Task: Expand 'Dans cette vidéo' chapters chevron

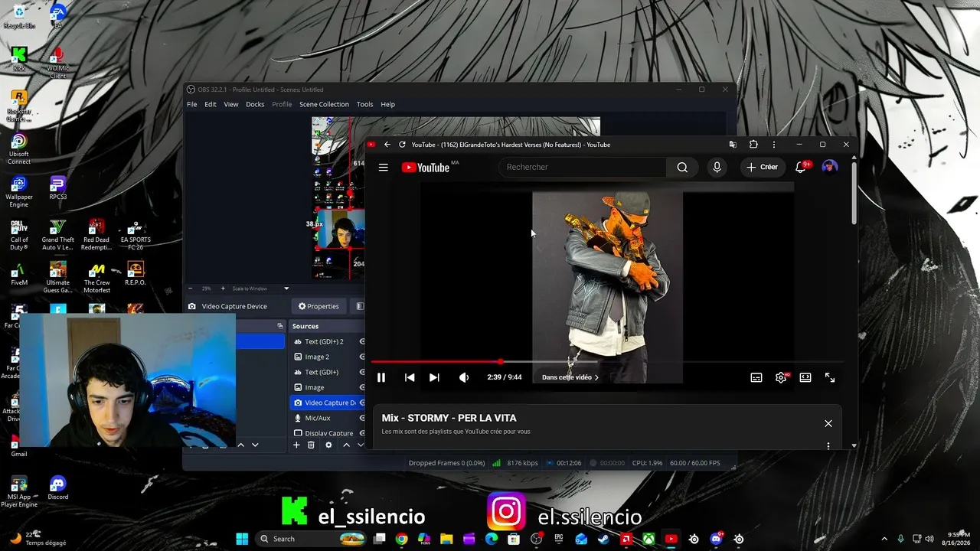Action: click(x=596, y=377)
